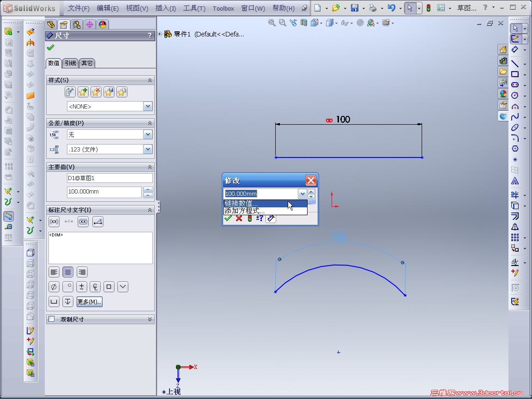Click the 100.000mm primary value field
This screenshot has width=532, height=399.
104,192
